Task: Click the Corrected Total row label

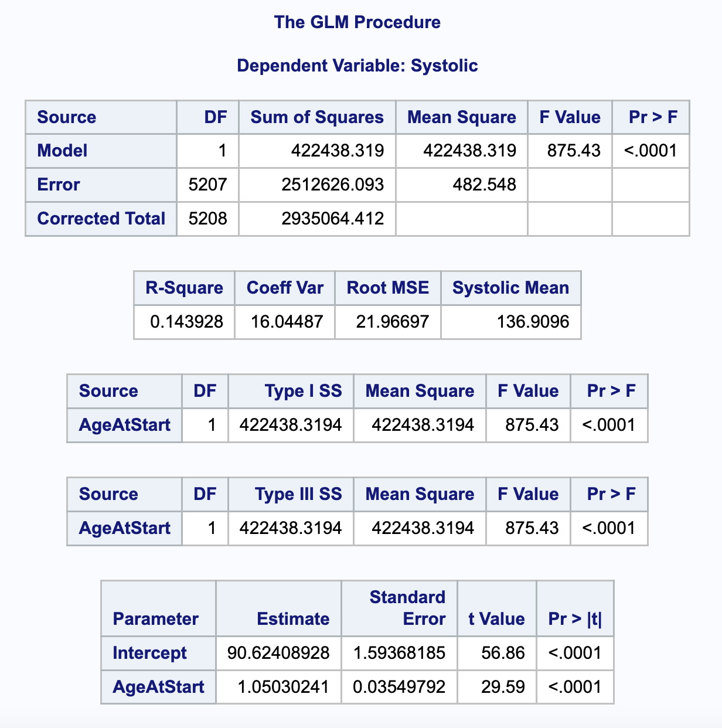Action: click(x=101, y=219)
